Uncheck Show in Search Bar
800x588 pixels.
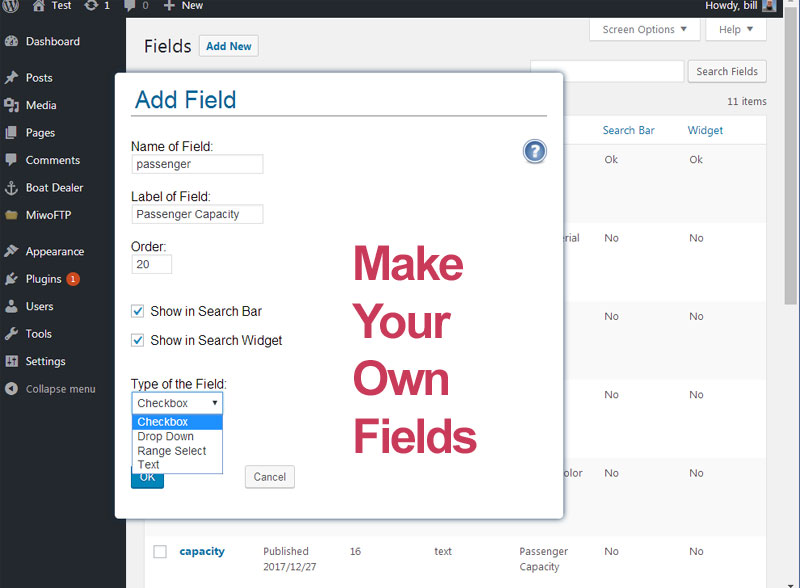[x=138, y=311]
